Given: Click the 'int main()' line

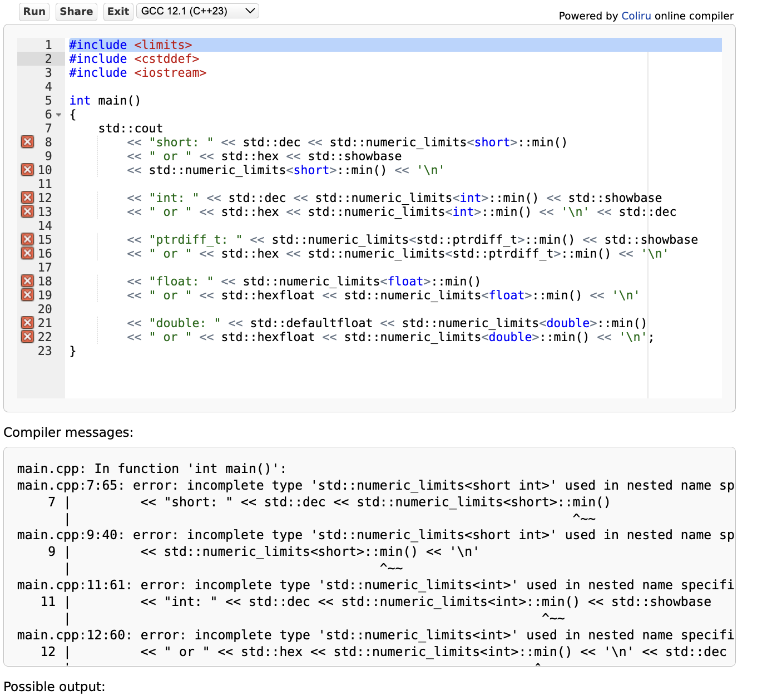Looking at the screenshot, I should pyautogui.click(x=105, y=100).
